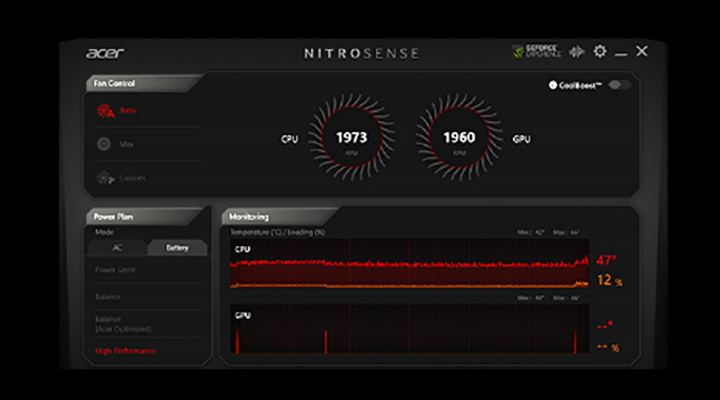
Task: Select the Power Saver plan
Action: [x=115, y=270]
